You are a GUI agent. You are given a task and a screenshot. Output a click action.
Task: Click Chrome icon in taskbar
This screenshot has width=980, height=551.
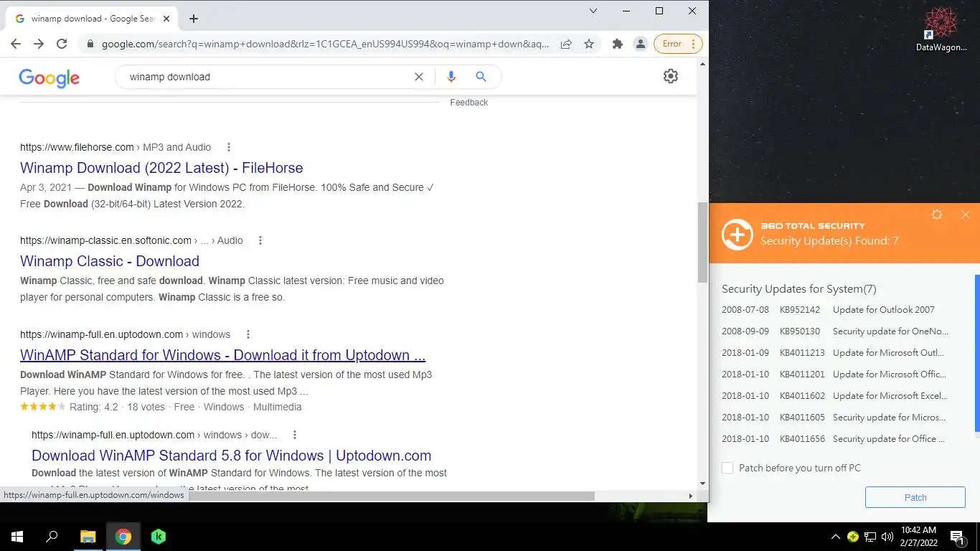[x=123, y=537]
